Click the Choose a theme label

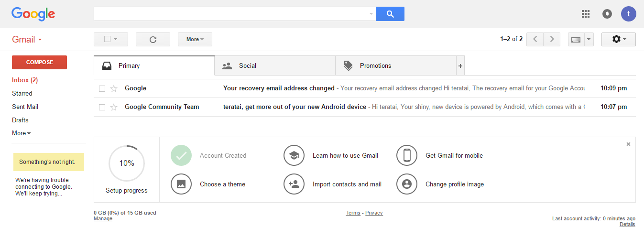[222, 184]
